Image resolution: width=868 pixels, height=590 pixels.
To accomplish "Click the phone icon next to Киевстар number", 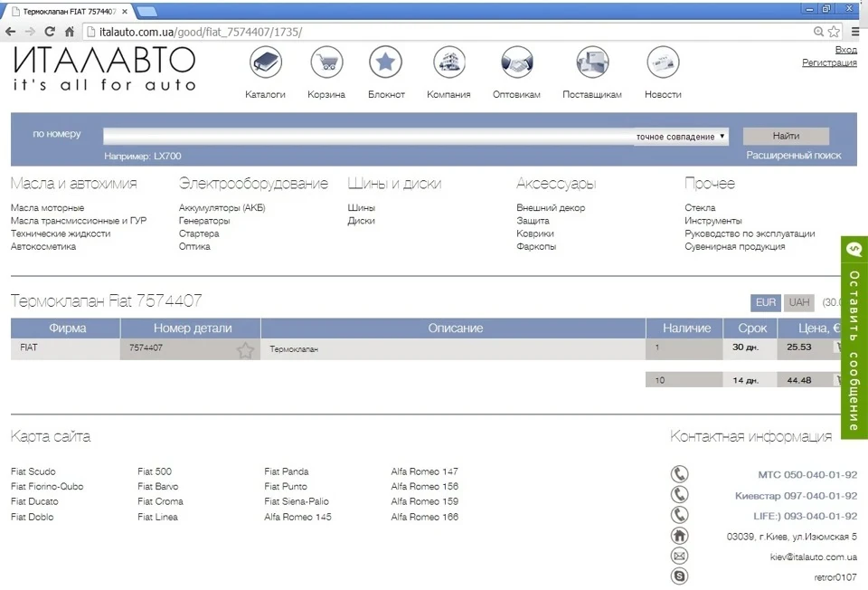I will pyautogui.click(x=679, y=495).
